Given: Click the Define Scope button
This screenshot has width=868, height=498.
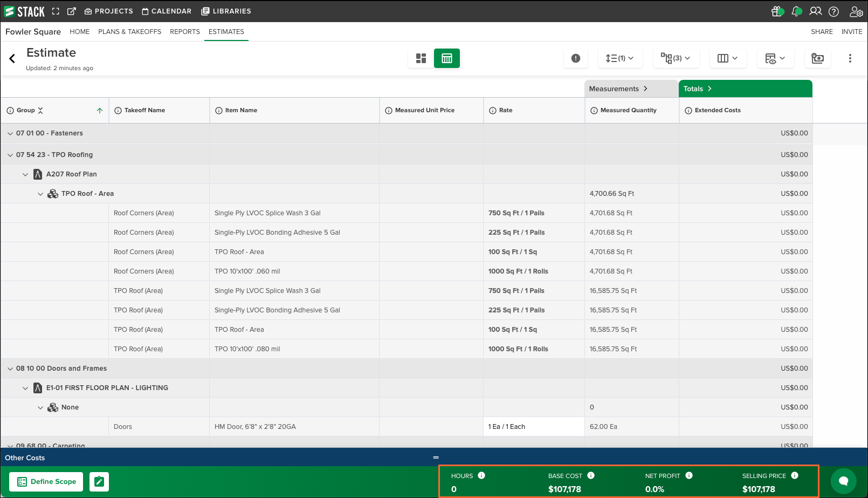Looking at the screenshot, I should point(46,481).
